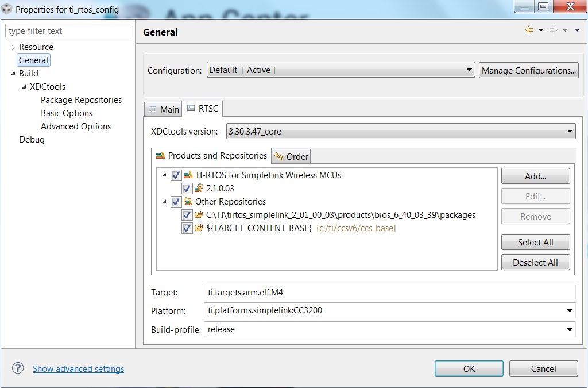
Task: Uncheck the ${TARGET_CONTENT_BASE} checkbox
Action: (187, 228)
